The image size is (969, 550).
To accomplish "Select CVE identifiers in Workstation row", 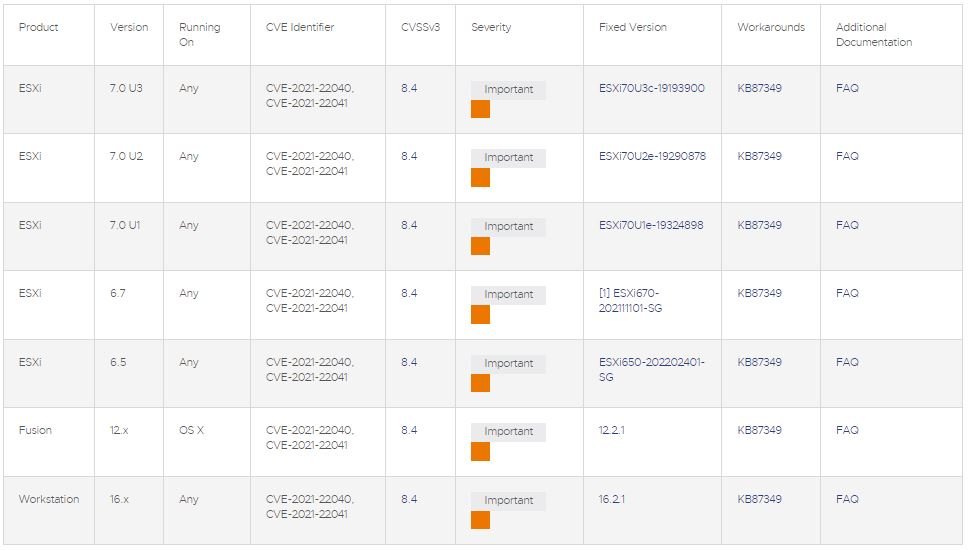I will pyautogui.click(x=310, y=506).
